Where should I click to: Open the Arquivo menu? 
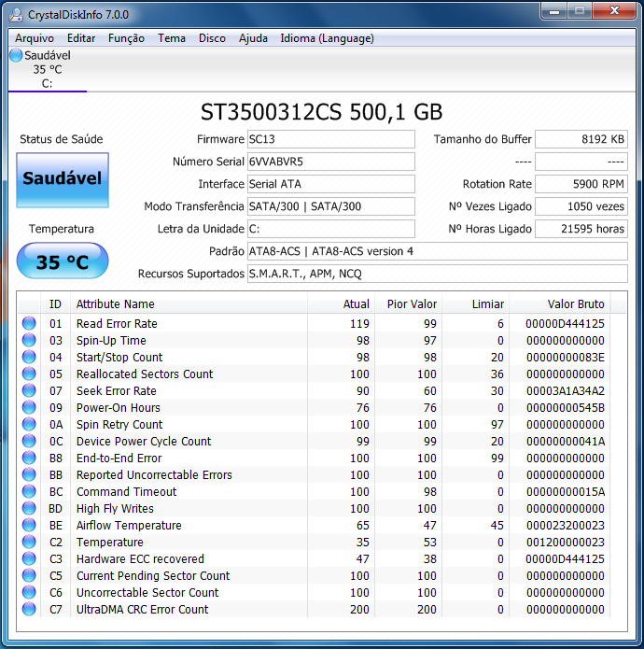click(35, 38)
